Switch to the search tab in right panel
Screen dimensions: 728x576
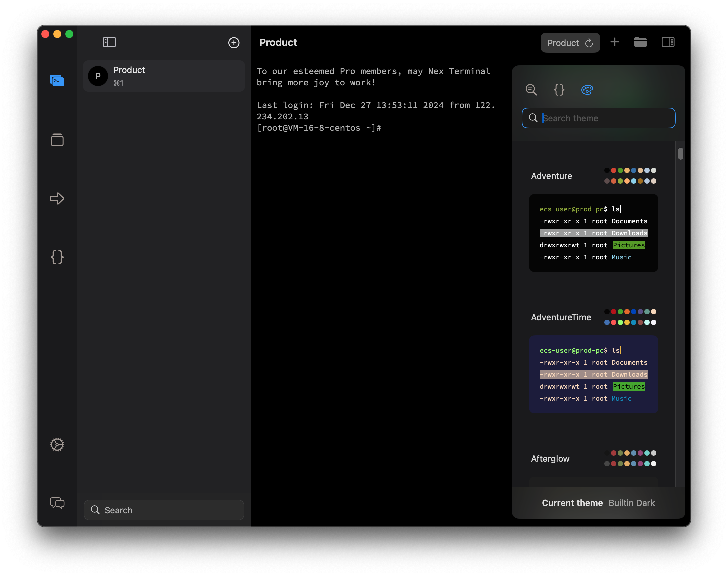[531, 90]
